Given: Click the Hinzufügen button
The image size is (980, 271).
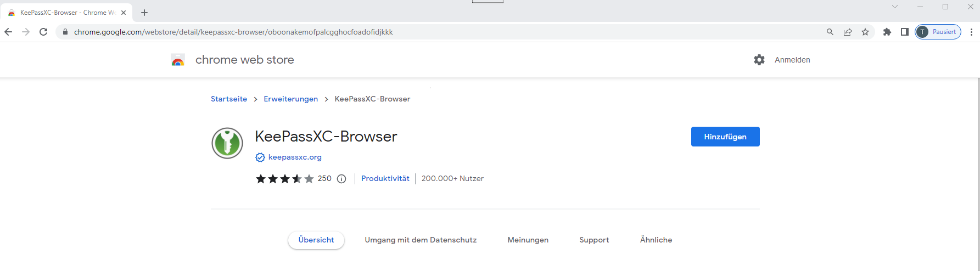Looking at the screenshot, I should pyautogui.click(x=725, y=137).
